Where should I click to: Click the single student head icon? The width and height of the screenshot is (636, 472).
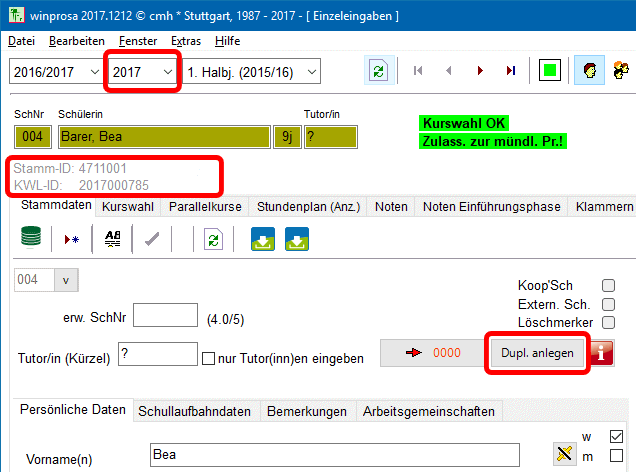click(x=589, y=71)
